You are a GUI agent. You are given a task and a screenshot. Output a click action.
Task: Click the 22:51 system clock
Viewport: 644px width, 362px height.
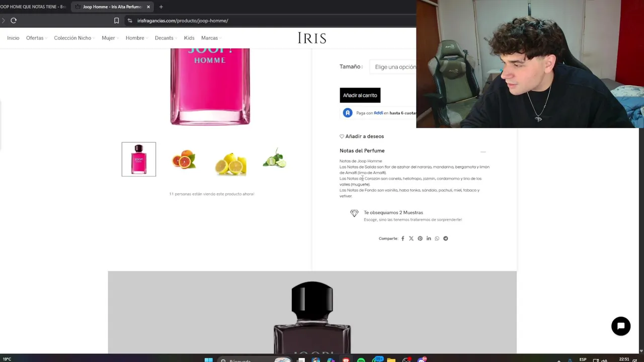point(624,359)
